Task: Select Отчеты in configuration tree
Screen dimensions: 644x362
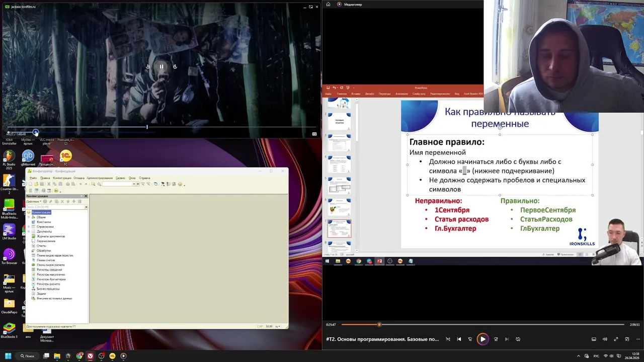Action: (41, 246)
